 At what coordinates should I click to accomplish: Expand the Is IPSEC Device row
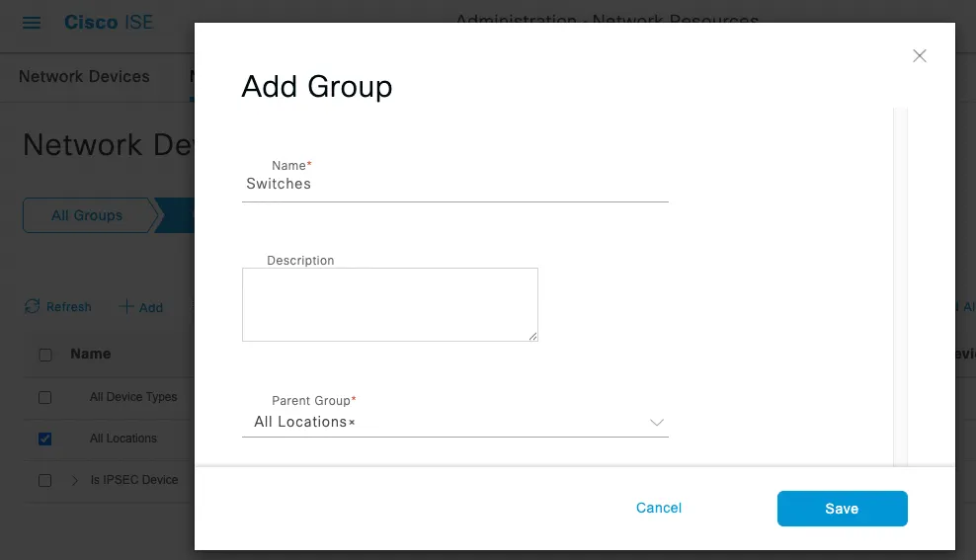75,480
